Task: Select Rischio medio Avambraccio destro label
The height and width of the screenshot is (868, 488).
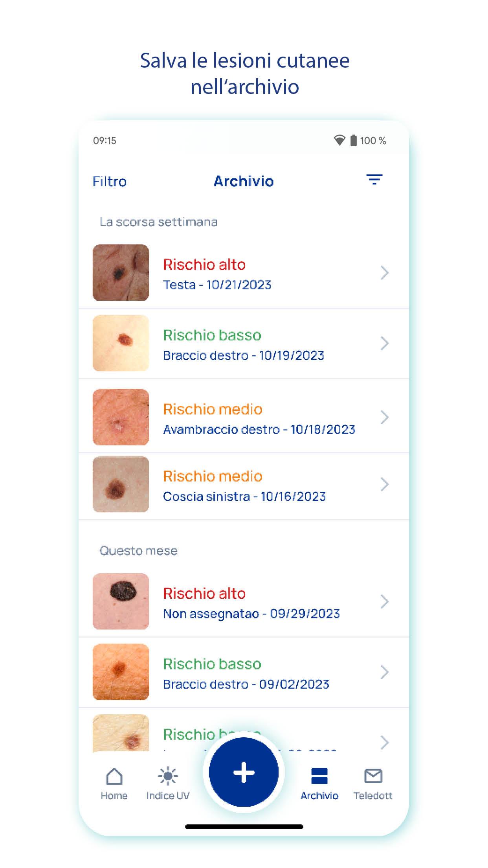Action: 213,409
